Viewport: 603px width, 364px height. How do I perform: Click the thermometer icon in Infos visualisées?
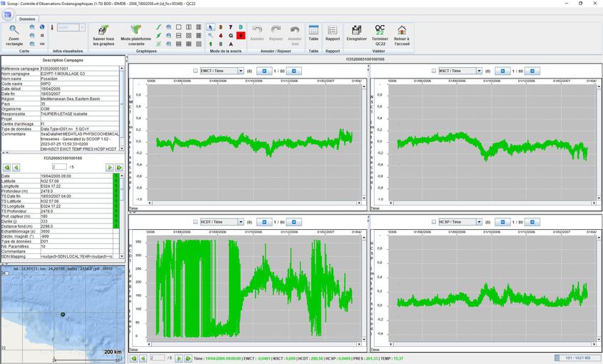click(x=52, y=27)
